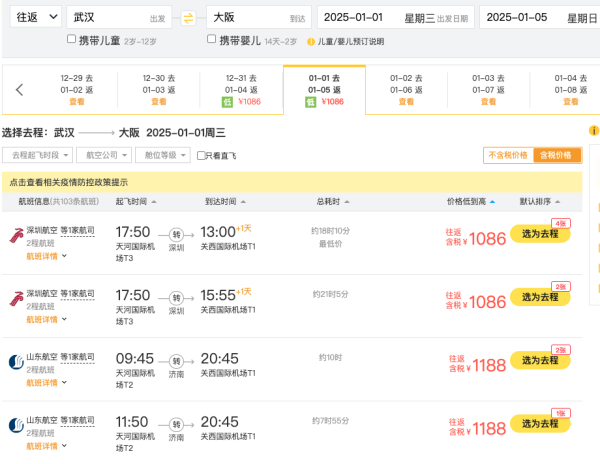Open the 舱位等级 filter dropdown
The image size is (600, 464).
point(163,155)
